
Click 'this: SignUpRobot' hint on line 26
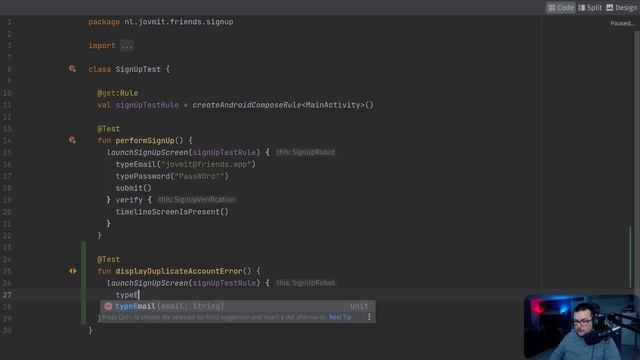305,282
